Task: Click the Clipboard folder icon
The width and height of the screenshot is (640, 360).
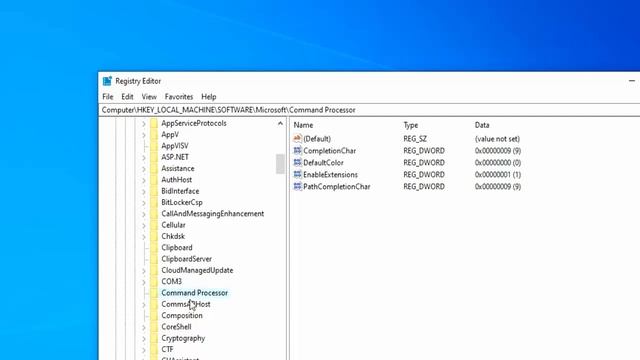Action: (154, 247)
